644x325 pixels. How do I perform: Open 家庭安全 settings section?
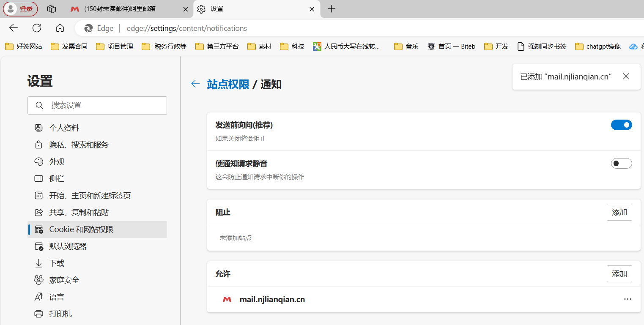tap(97, 280)
